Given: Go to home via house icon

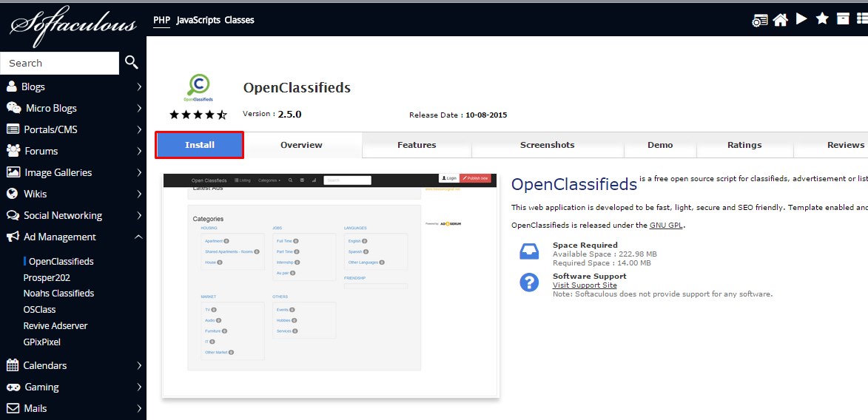Looking at the screenshot, I should (781, 20).
